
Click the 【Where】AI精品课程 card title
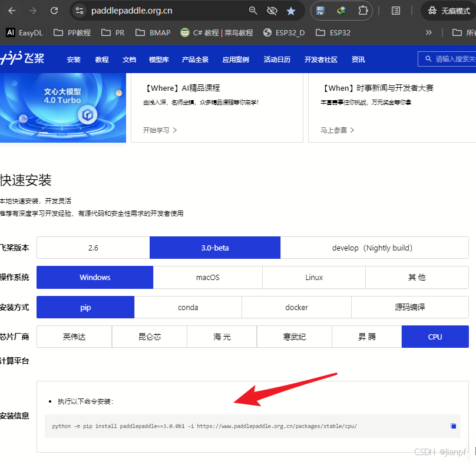pos(181,88)
